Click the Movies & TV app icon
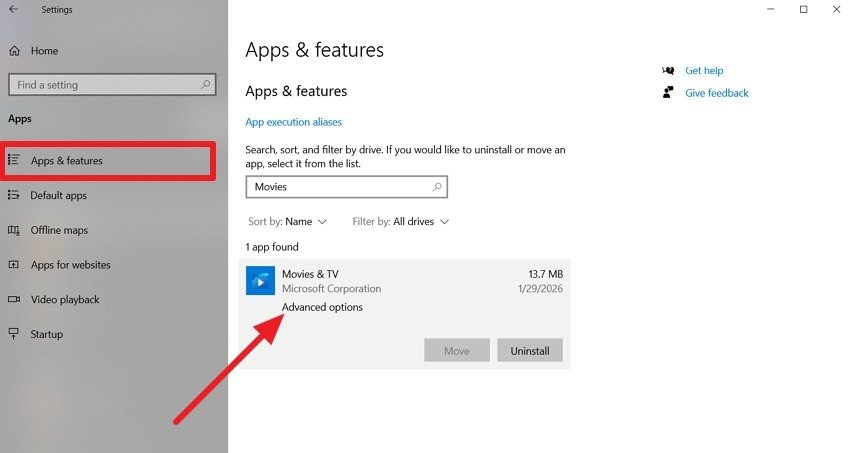The height and width of the screenshot is (453, 850). [260, 281]
